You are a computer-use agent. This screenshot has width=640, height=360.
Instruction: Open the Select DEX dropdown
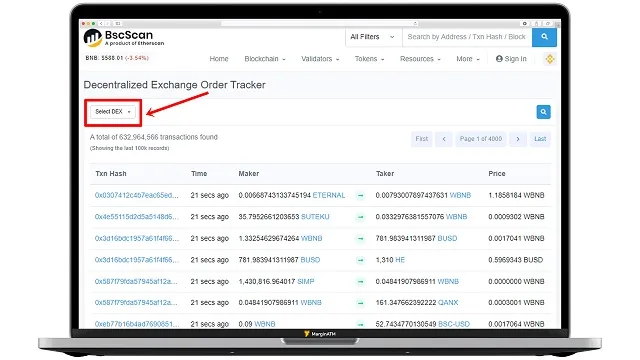113,111
